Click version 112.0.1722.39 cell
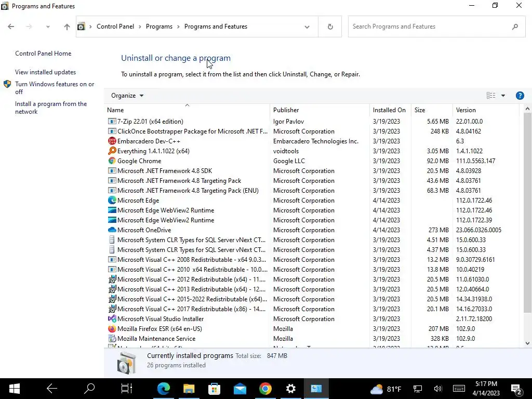532x399 pixels. (x=474, y=220)
